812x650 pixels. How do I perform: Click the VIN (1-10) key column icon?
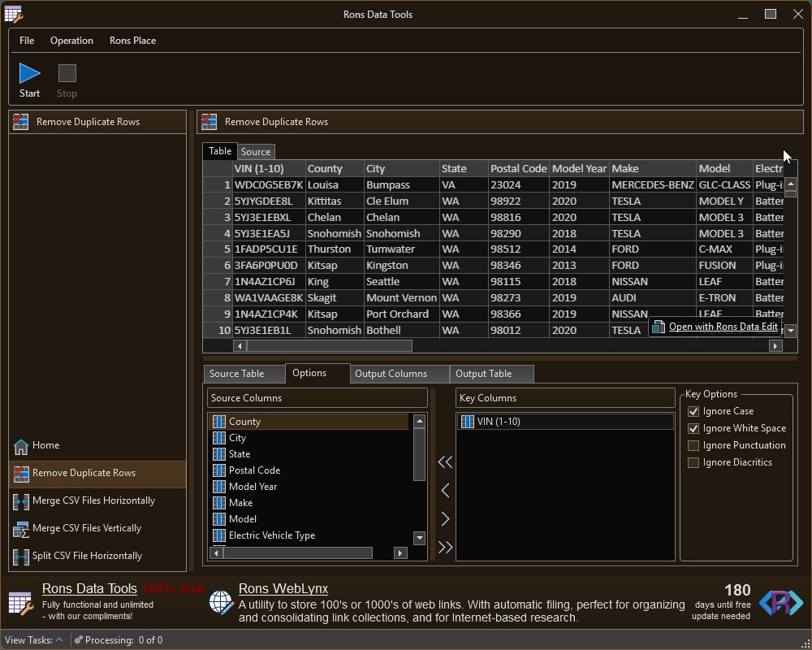(467, 422)
